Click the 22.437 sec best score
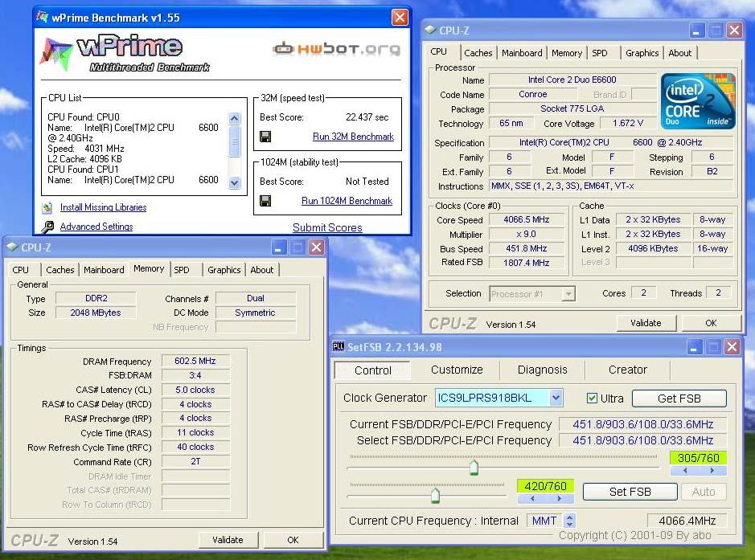 point(367,117)
